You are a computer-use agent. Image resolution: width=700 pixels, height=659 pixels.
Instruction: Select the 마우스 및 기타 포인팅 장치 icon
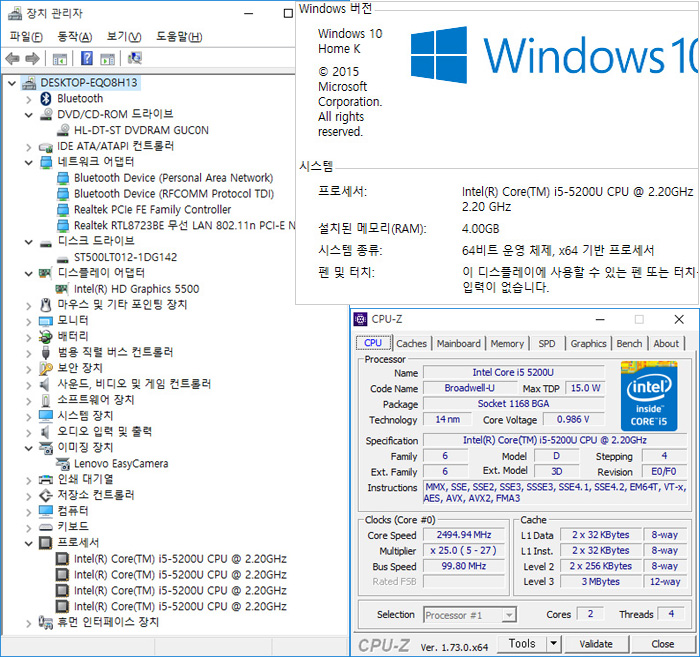46,305
